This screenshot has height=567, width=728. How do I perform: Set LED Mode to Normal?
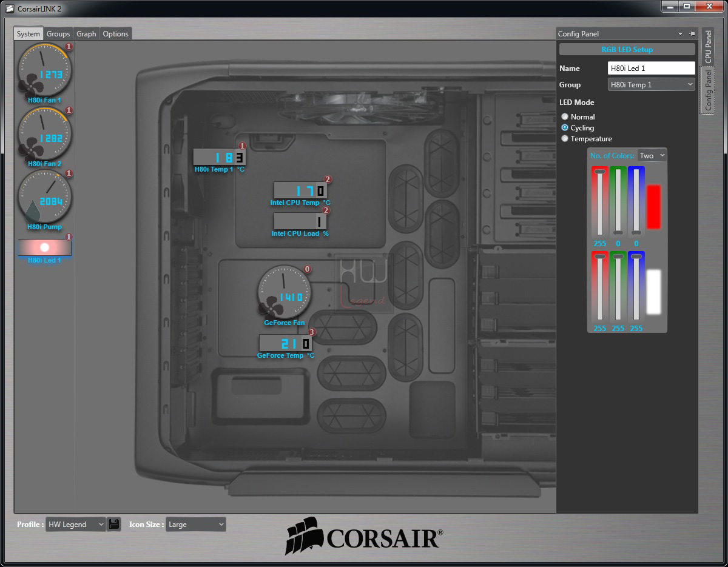565,116
